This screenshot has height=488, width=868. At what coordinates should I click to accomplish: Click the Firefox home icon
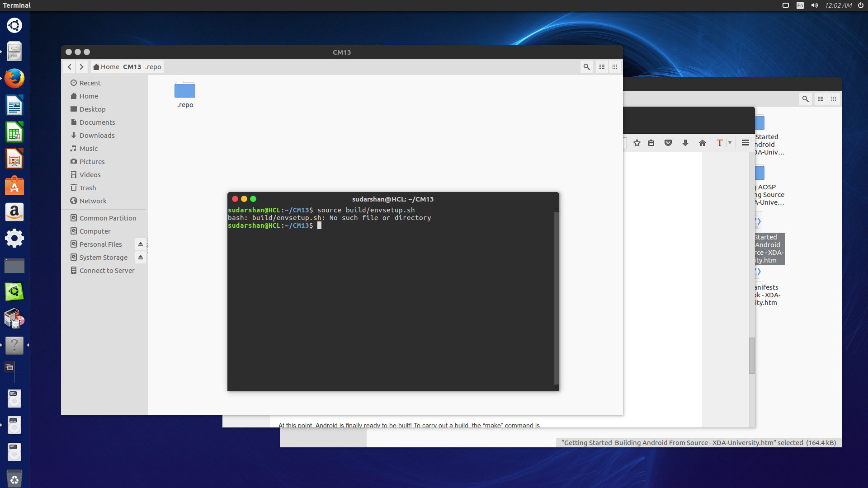[703, 143]
